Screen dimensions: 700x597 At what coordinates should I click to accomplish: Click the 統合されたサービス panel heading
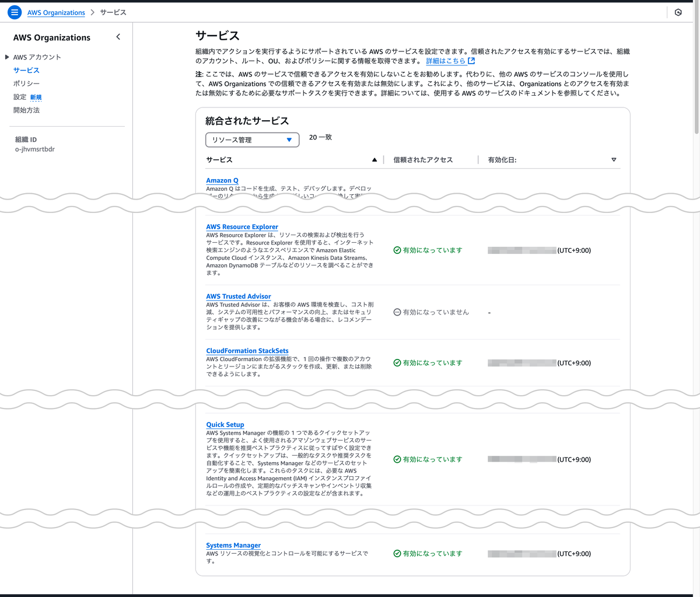247,121
